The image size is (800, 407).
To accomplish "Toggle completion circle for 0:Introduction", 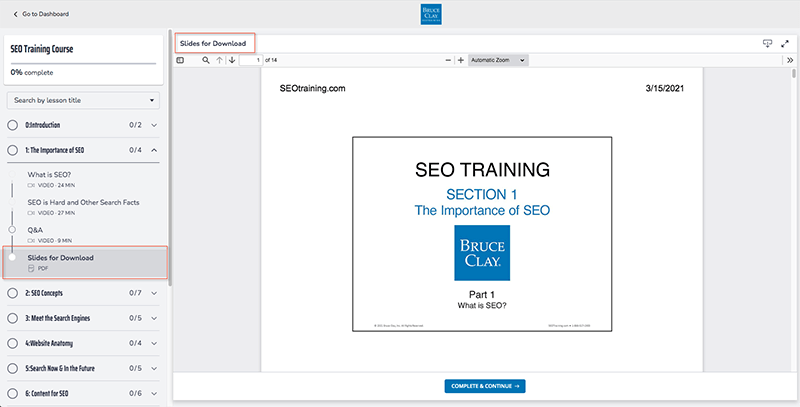I will (x=13, y=125).
